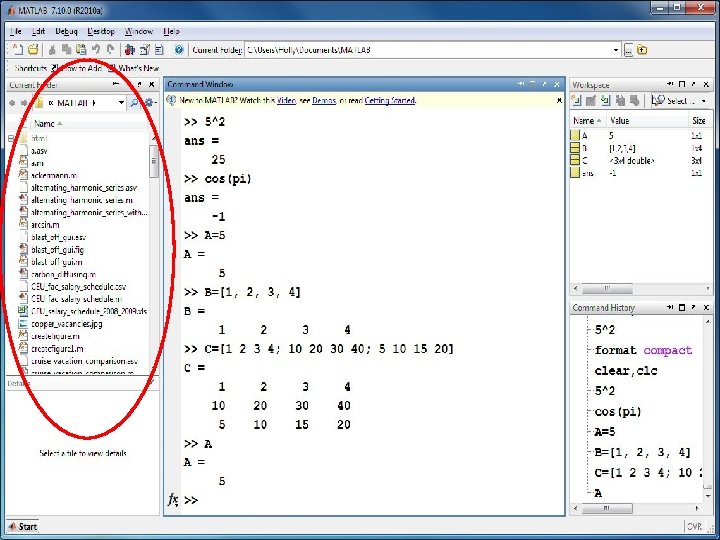The image size is (720, 540).
Task: Click the Cut scissors icon
Action: tap(52, 50)
